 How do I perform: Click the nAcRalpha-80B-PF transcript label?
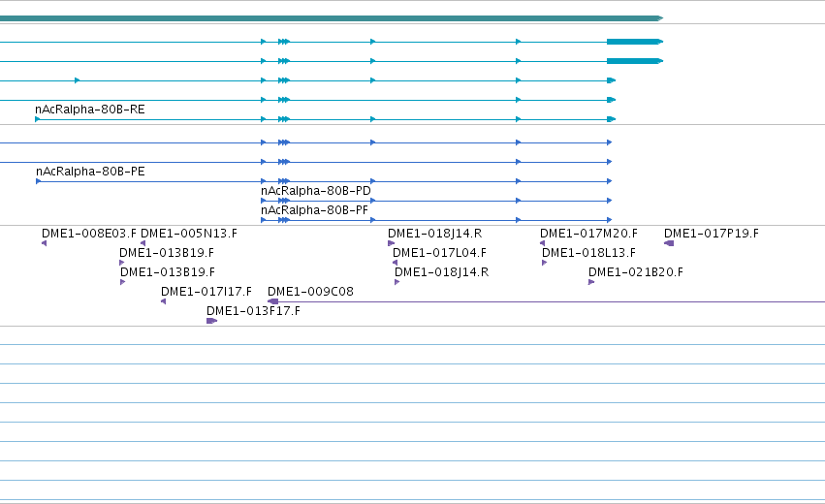pos(314,210)
